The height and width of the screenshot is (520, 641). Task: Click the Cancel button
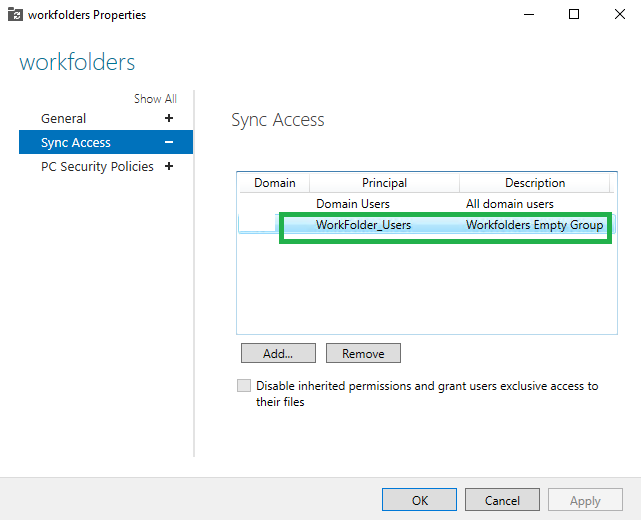[x=502, y=500]
